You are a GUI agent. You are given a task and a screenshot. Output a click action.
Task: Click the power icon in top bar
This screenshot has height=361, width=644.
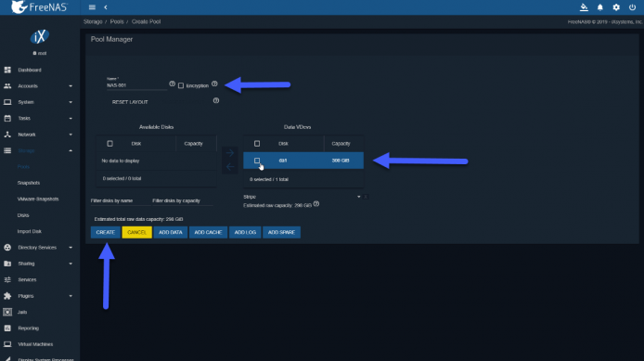632,7
